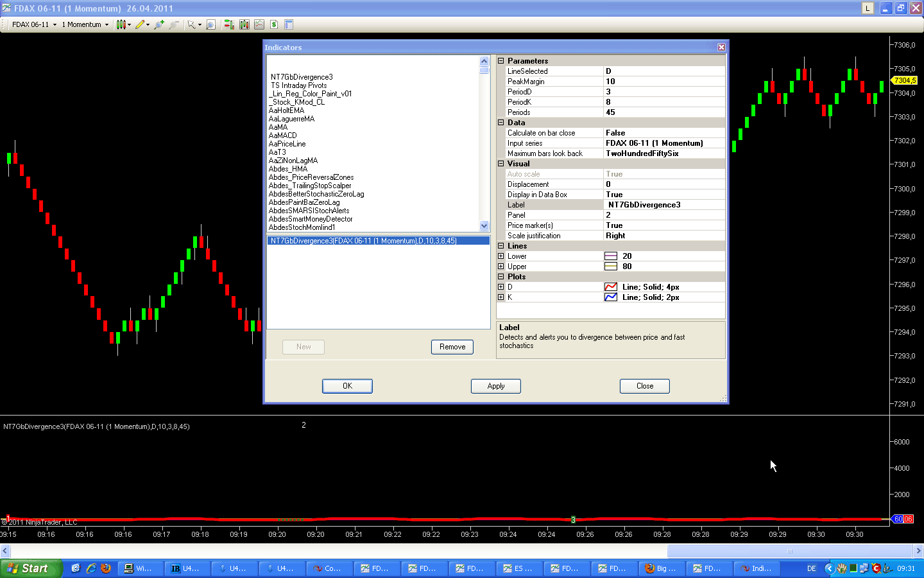Click the L button in the title bar

point(868,8)
